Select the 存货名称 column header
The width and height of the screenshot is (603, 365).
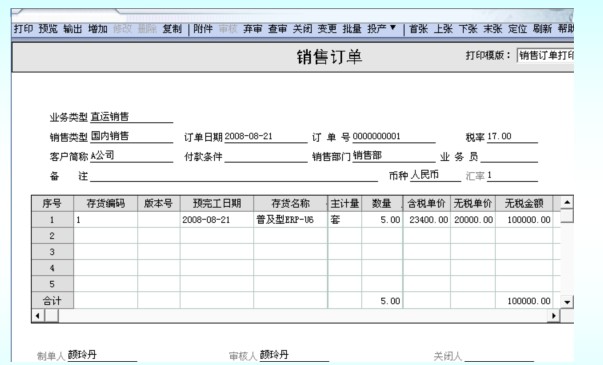point(290,203)
